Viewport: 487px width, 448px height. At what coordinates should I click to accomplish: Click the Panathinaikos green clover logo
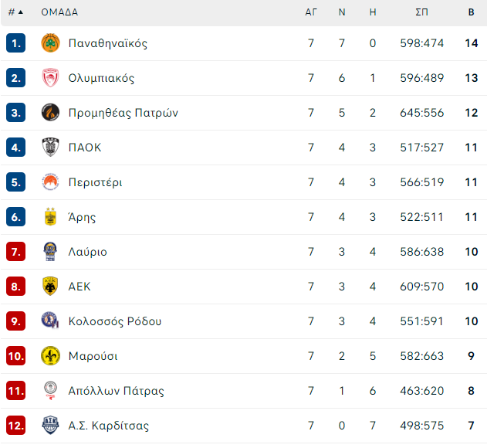point(50,43)
